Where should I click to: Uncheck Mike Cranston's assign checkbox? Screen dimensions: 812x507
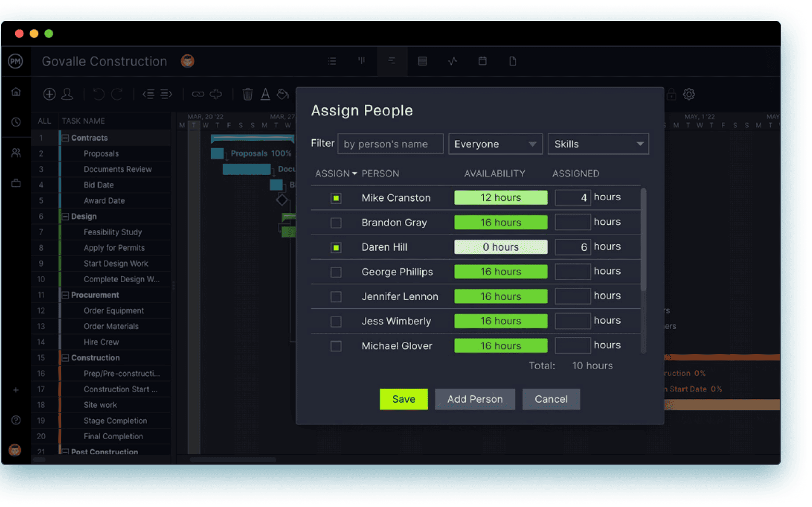point(336,198)
